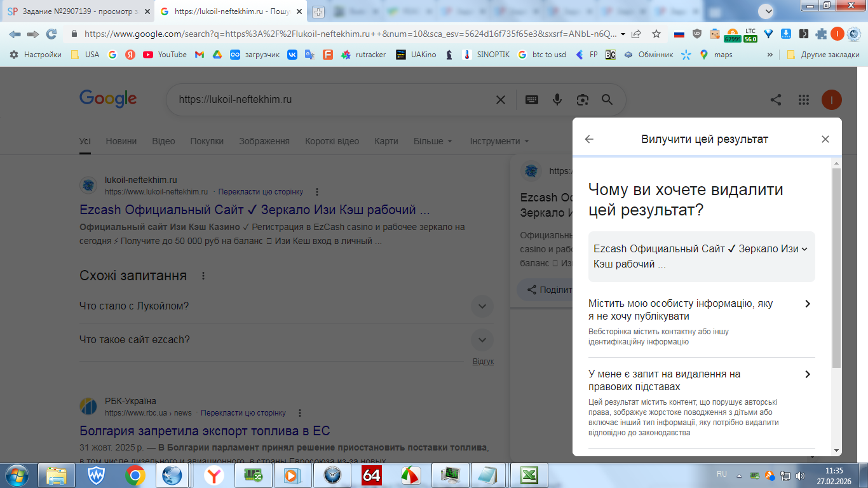Screen dimensions: 868x488
Task: Click the microphone voice search icon
Action: tap(557, 100)
